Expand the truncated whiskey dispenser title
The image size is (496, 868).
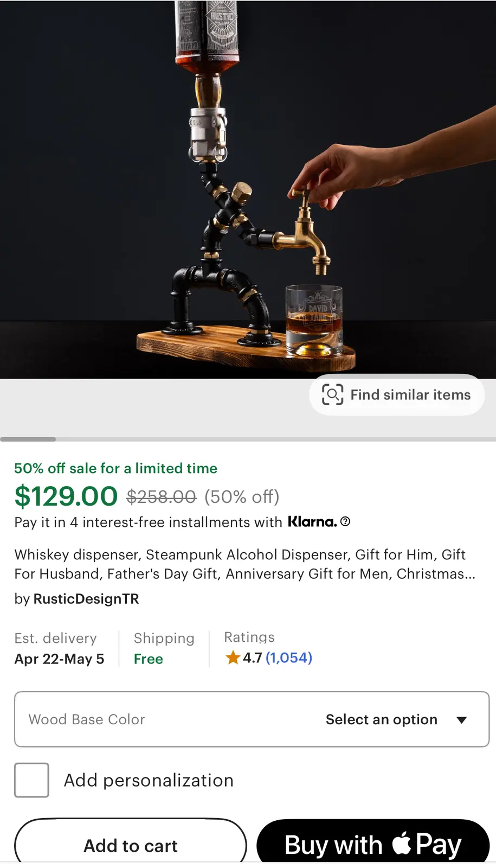pos(244,564)
